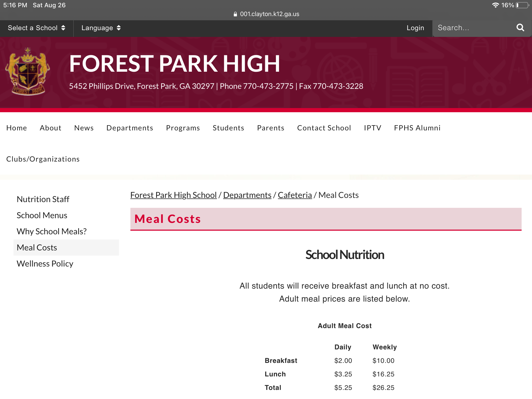
Task: Click the Meal Costs page heading
Action: pos(168,219)
